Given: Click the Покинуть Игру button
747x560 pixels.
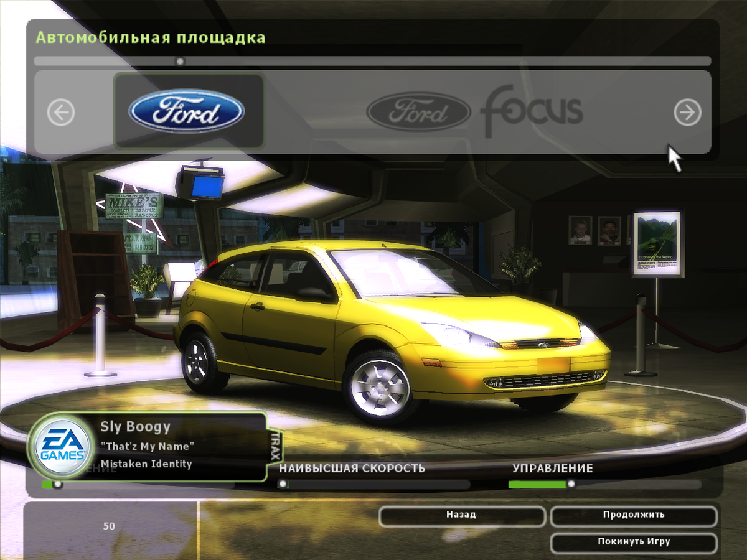Looking at the screenshot, I should [634, 543].
